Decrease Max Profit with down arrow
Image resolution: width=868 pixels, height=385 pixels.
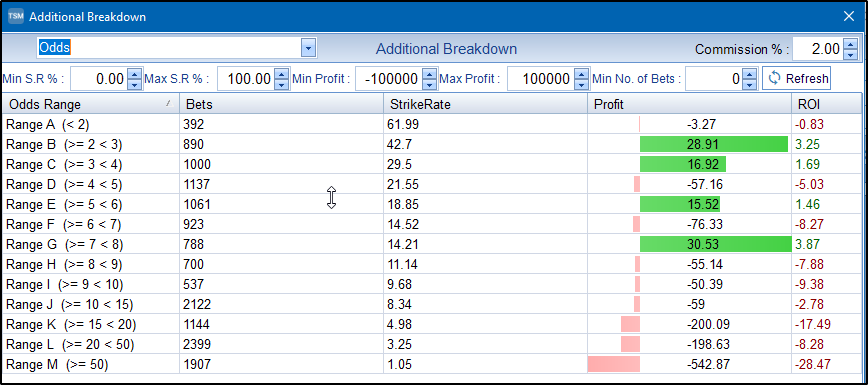click(x=581, y=84)
